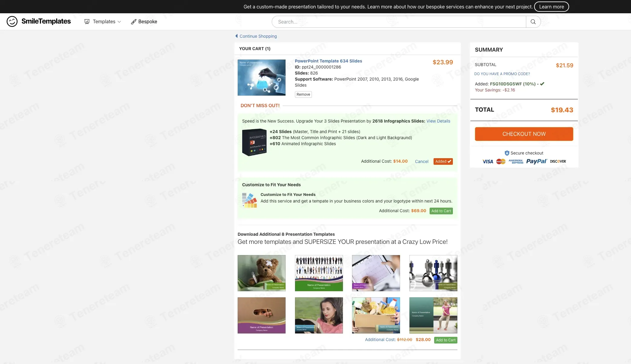Open the crowd of people template thumbnail
This screenshot has height=364, width=631.
click(319, 273)
